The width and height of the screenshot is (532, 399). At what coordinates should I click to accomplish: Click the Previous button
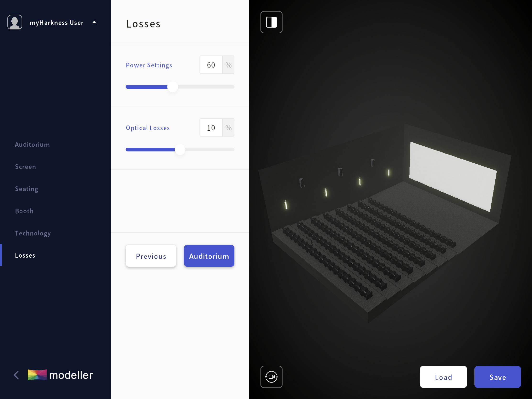click(x=151, y=256)
